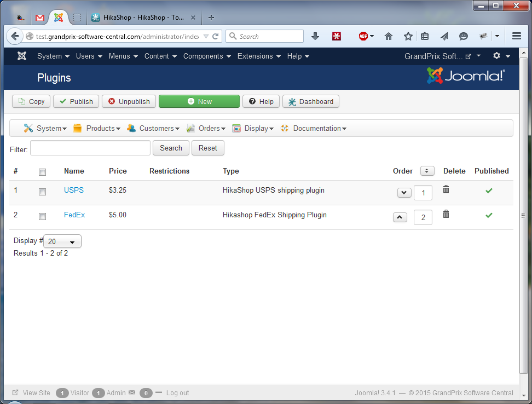The image size is (532, 404).
Task: Delete the FedEx shipping plugin trash icon
Action: [x=446, y=214]
